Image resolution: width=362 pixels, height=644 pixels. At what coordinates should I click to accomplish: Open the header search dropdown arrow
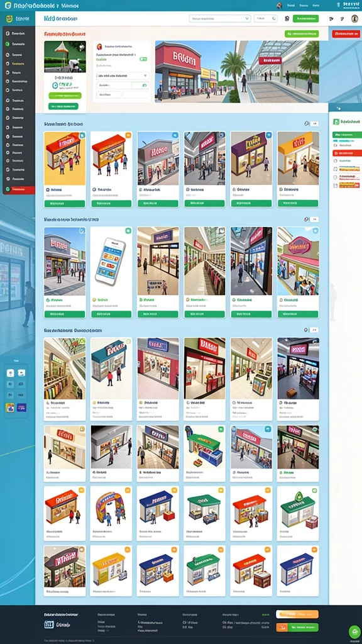(x=247, y=18)
